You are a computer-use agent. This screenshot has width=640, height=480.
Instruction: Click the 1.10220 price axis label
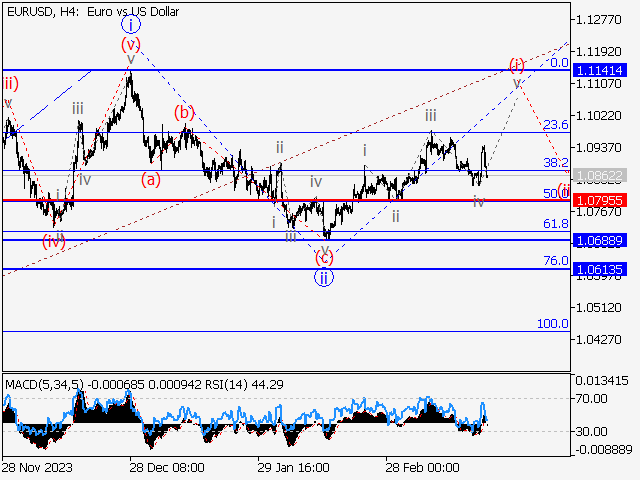pyautogui.click(x=598, y=116)
